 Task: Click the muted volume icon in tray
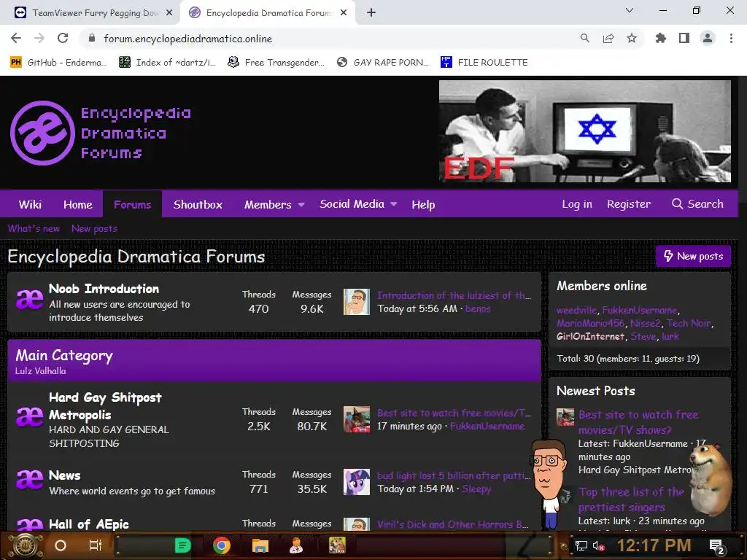[598, 545]
